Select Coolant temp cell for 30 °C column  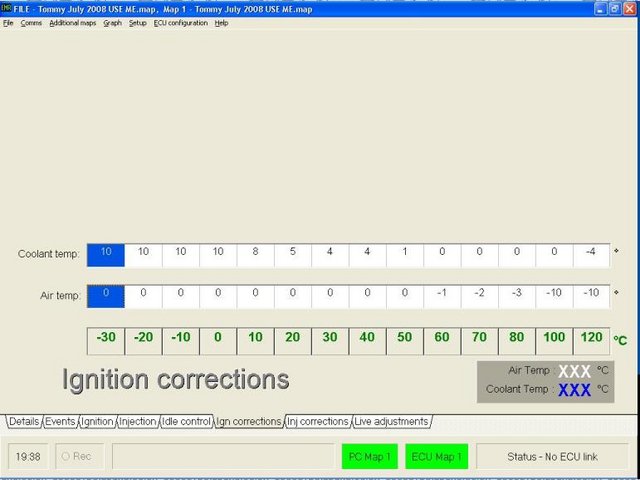(330, 255)
